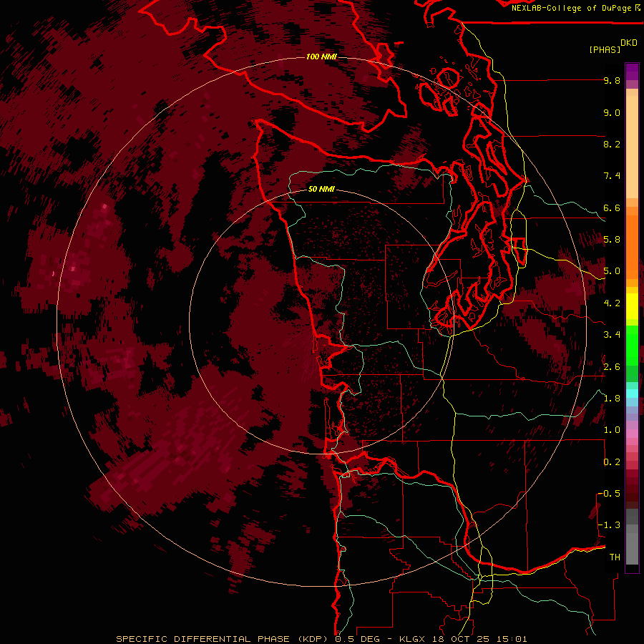Click the 1.8 value on the color scale

[612, 399]
